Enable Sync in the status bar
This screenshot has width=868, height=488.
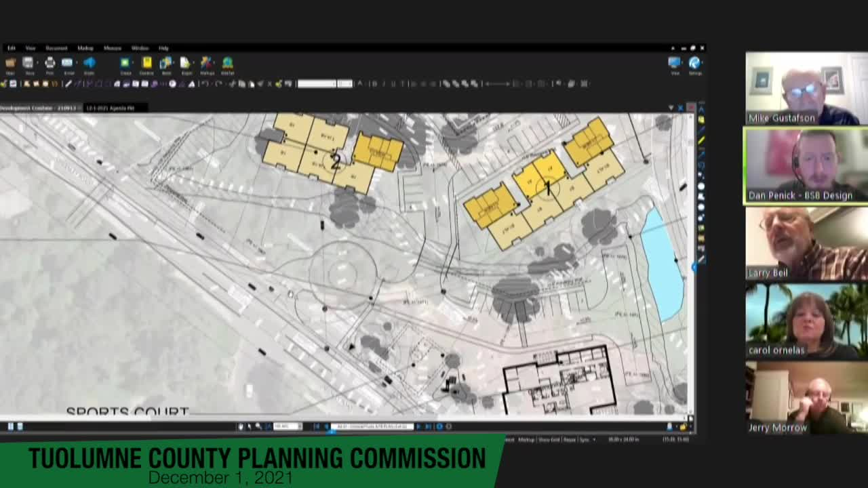pos(585,439)
